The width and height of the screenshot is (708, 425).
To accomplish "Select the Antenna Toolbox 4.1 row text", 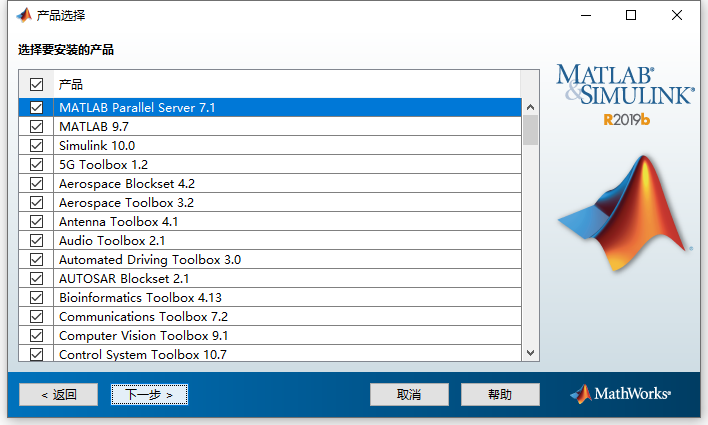I will [x=118, y=221].
